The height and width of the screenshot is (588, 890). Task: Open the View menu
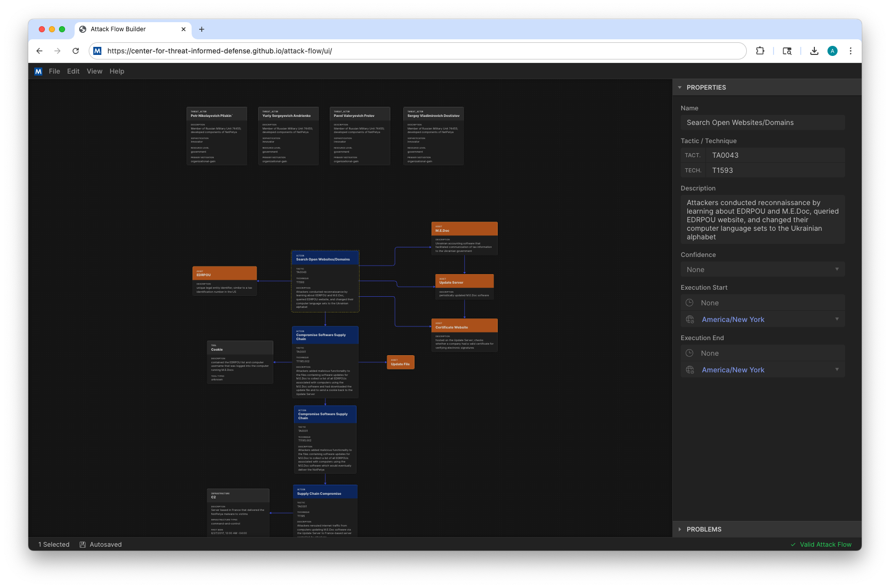click(94, 72)
